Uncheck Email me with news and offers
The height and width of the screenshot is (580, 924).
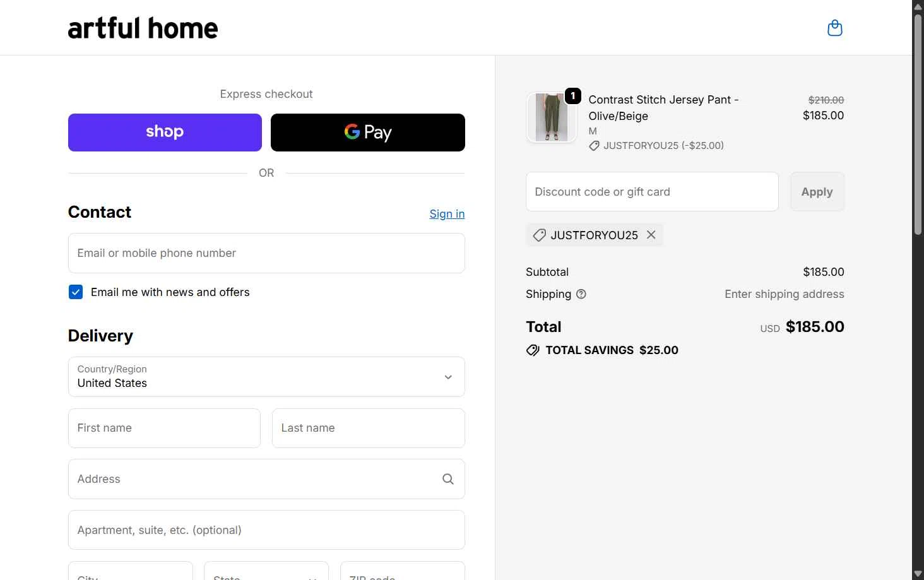pos(76,292)
